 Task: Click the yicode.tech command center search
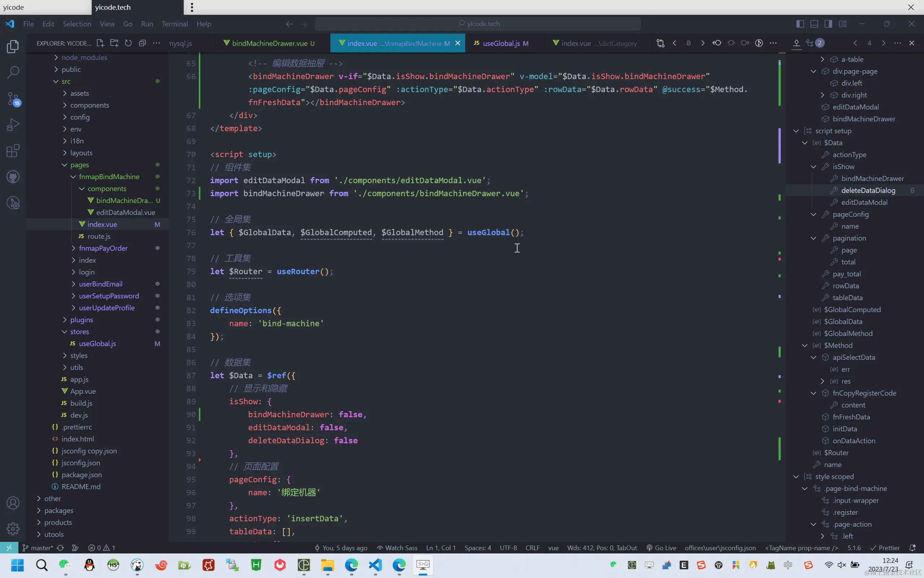coord(477,24)
